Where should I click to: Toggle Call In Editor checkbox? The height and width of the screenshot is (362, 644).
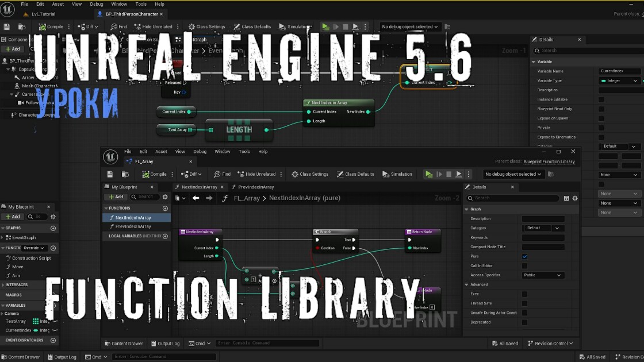tap(524, 266)
